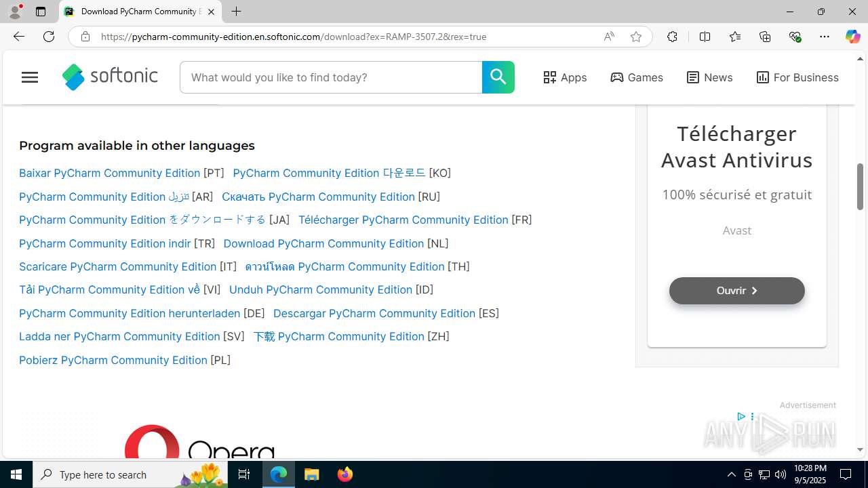This screenshot has height=488, width=868.
Task: Open File Explorer from taskbar
Action: [312, 474]
